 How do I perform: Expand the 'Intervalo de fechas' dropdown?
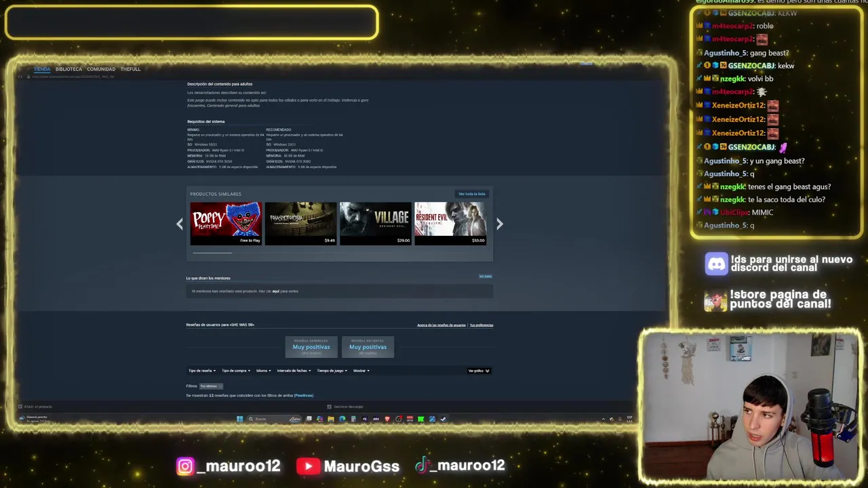[294, 371]
